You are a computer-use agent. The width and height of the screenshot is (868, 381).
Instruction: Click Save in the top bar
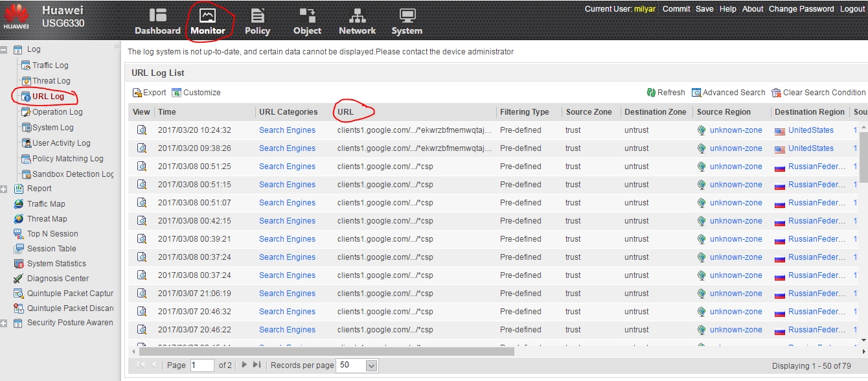(705, 9)
